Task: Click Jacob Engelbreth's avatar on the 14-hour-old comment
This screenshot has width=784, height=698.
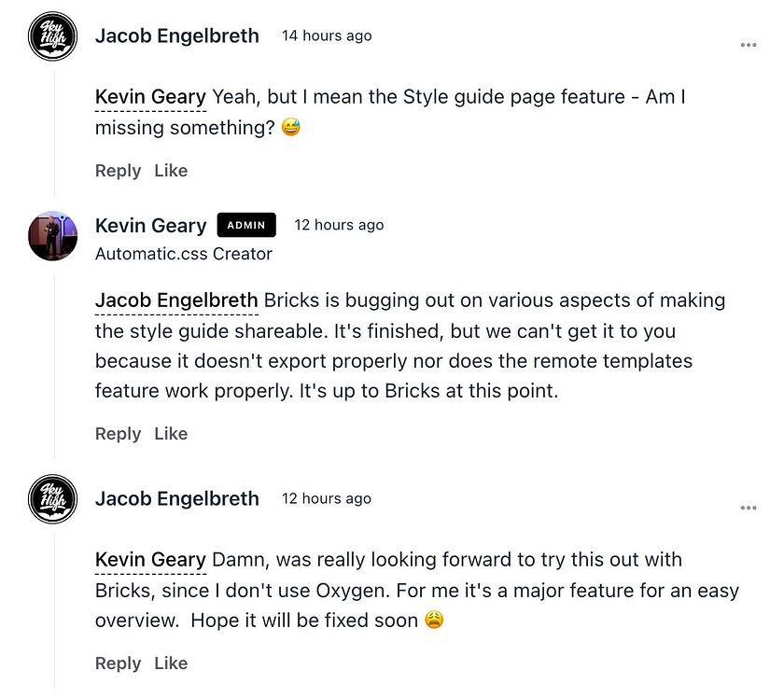Action: pos(52,36)
